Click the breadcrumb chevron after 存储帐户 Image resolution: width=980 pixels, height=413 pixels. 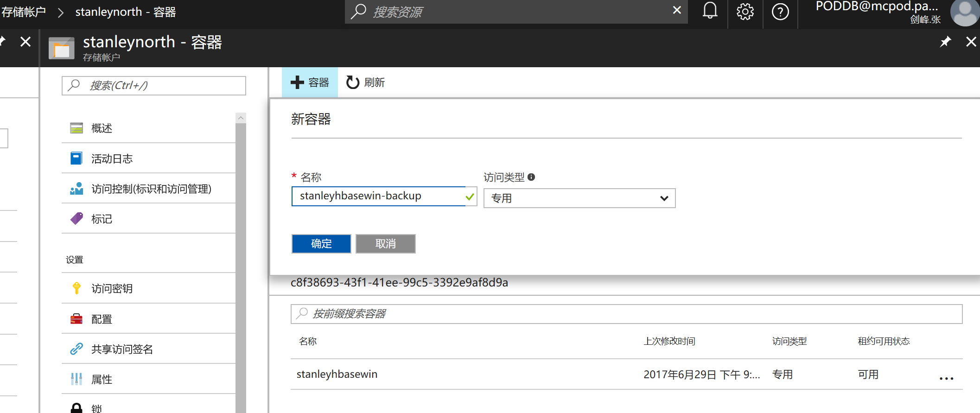coord(61,13)
